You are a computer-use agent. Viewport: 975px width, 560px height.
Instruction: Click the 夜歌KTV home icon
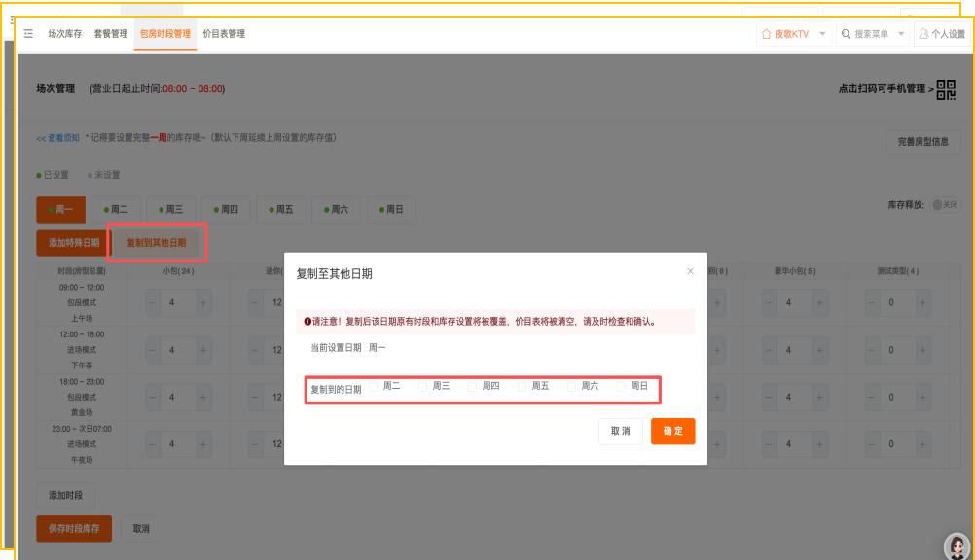[x=767, y=34]
